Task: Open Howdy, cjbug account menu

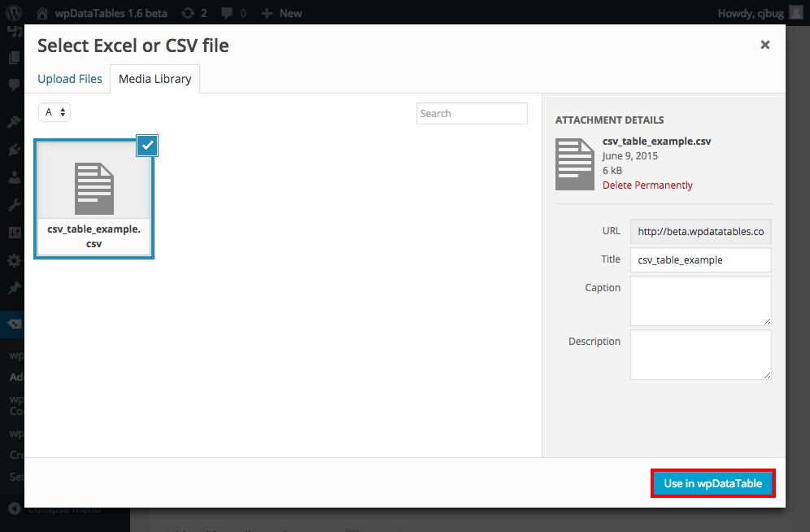Action: (x=751, y=14)
